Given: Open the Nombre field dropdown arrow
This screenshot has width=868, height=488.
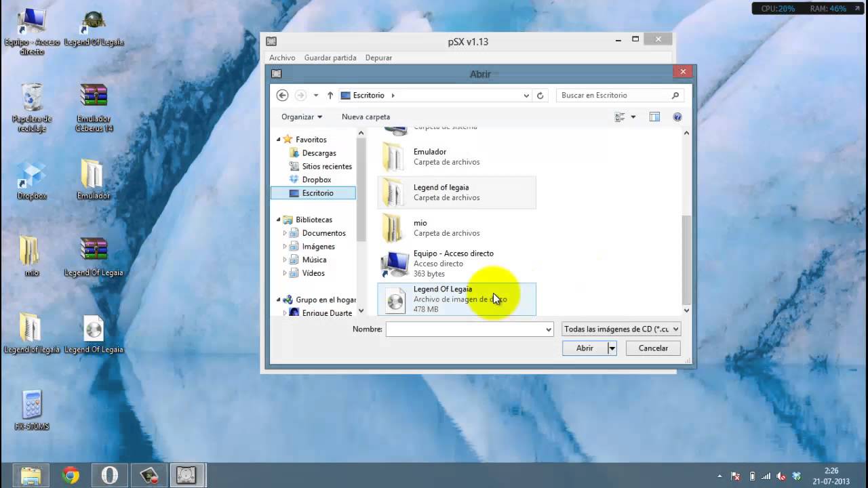Looking at the screenshot, I should coord(549,329).
